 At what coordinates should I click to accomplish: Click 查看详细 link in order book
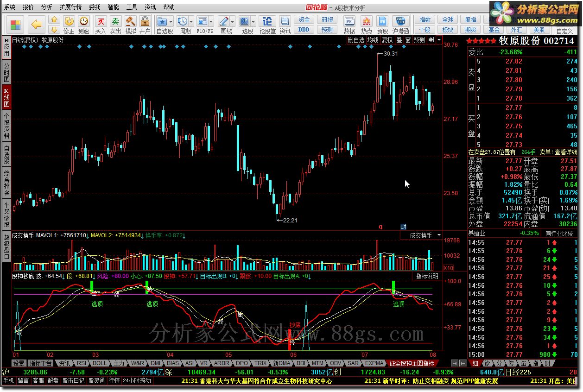566,152
